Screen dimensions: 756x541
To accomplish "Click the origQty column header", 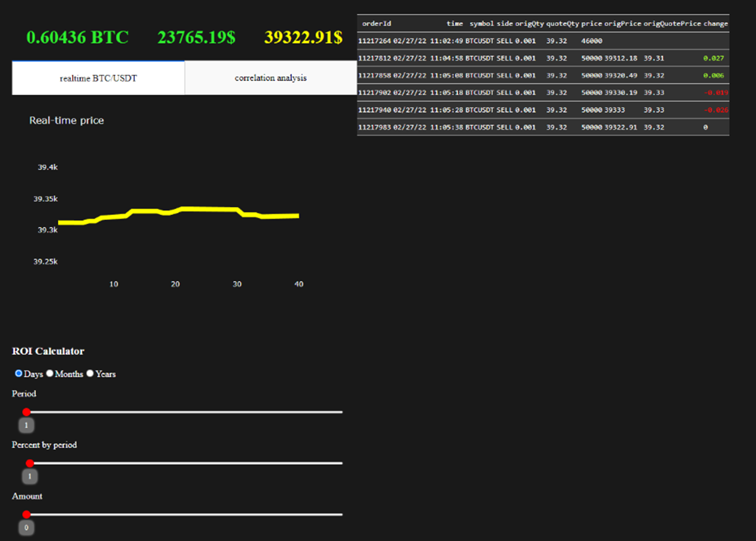I will click(529, 24).
